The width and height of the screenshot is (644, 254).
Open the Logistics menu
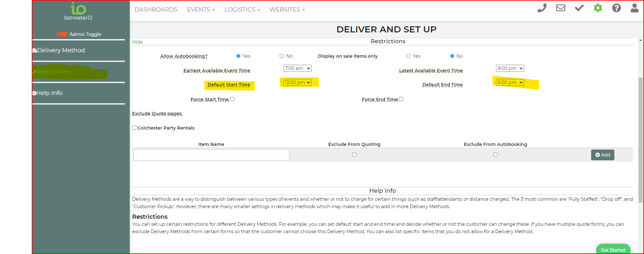242,10
